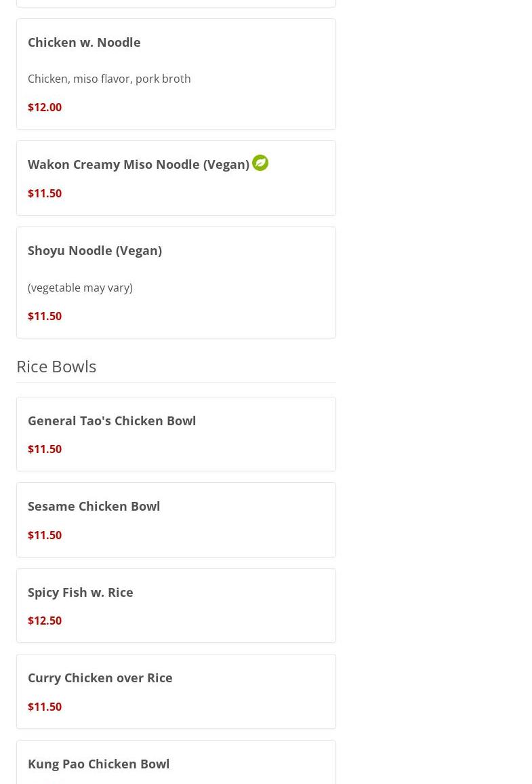Click the Rice Bowls section heading
The height and width of the screenshot is (784, 532).
pos(56,366)
